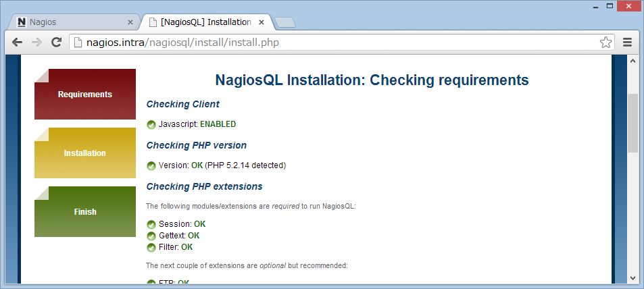
Task: Click the page scrollbar thumb
Action: (633, 123)
